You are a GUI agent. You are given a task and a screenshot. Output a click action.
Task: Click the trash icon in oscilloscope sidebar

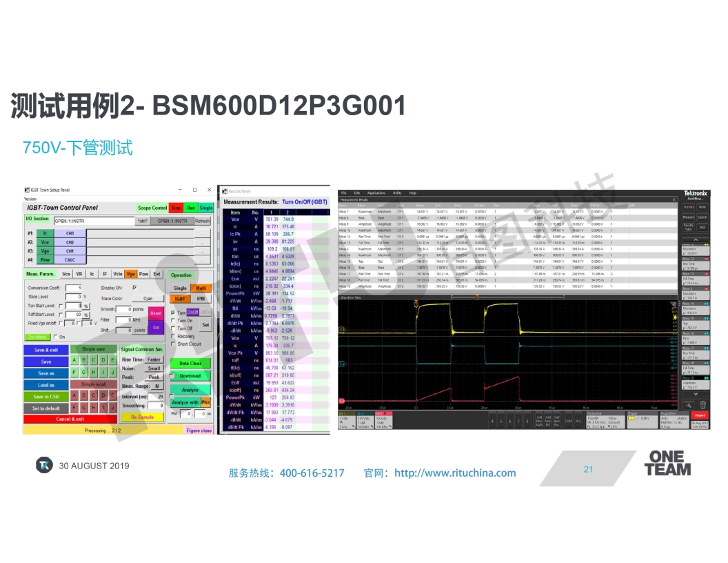[x=702, y=405]
